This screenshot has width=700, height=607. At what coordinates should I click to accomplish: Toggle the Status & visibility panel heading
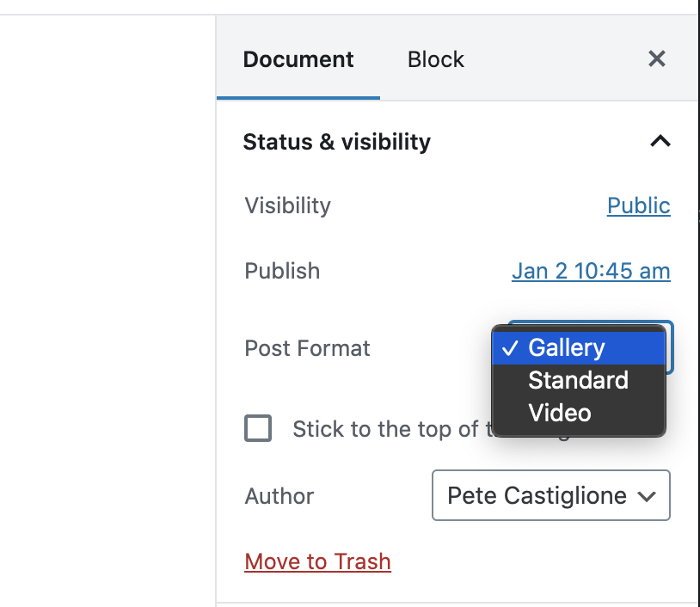click(336, 142)
